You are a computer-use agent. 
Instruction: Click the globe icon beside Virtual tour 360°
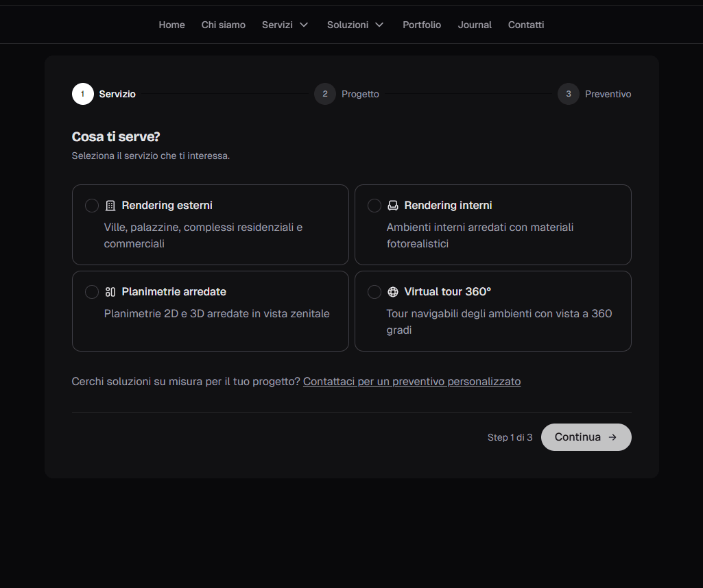393,292
